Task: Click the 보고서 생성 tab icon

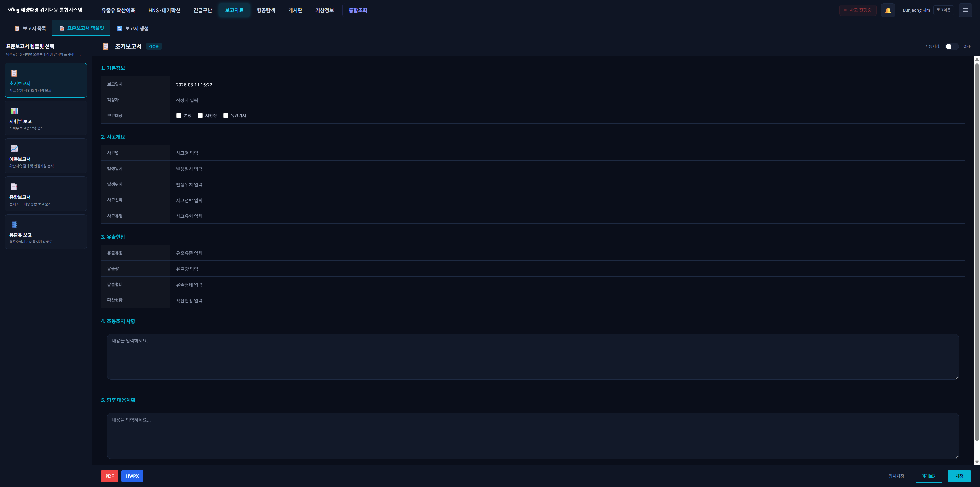Action: pos(119,29)
